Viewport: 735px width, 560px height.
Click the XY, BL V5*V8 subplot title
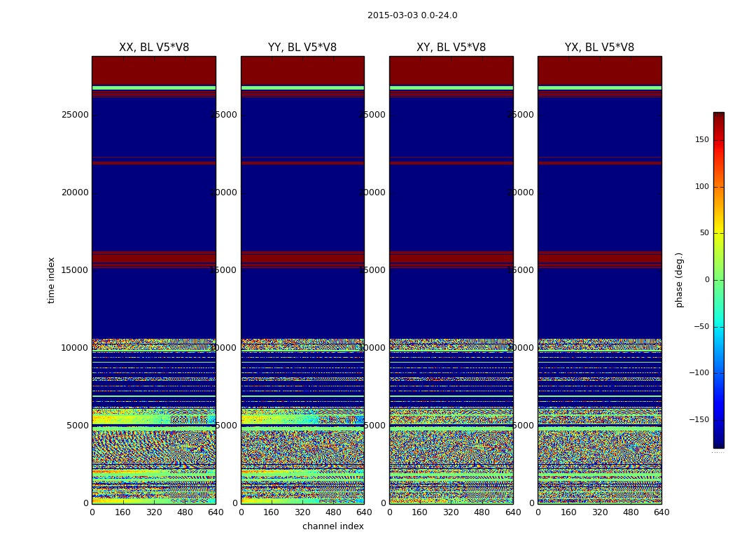(451, 48)
